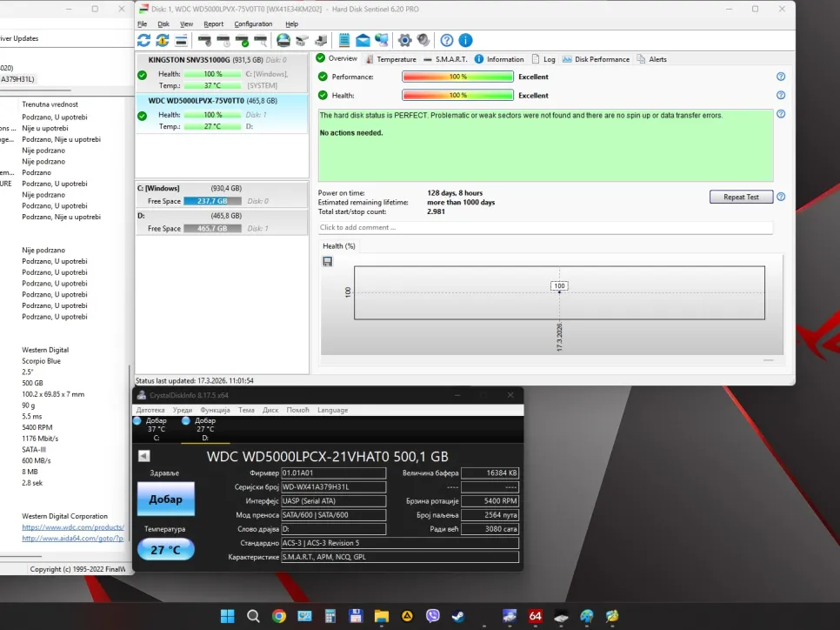This screenshot has height=630, width=840.
Task: Click the Repeat Test button
Action: coord(741,197)
